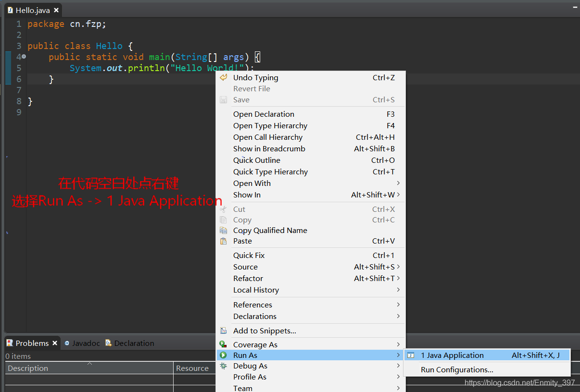Viewport: 580px width, 392px height.
Task: Click the Java Application launch icon
Action: coord(411,355)
